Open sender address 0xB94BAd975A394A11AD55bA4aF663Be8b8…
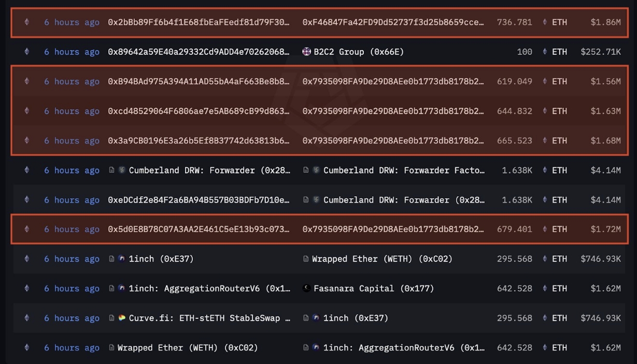 [199, 81]
